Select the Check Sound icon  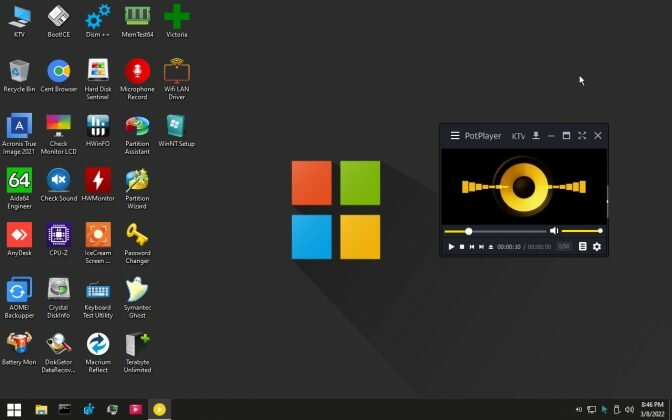[59, 185]
